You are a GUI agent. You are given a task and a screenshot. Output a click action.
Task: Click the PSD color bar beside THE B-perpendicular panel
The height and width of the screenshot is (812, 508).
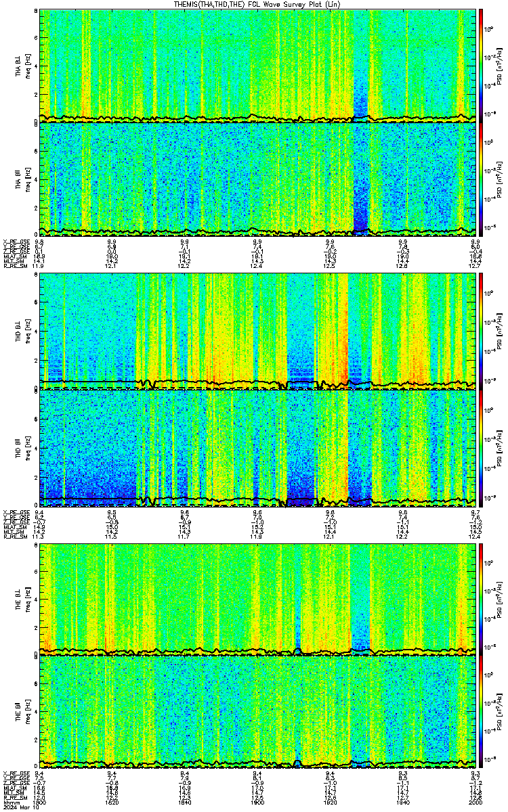[481, 598]
